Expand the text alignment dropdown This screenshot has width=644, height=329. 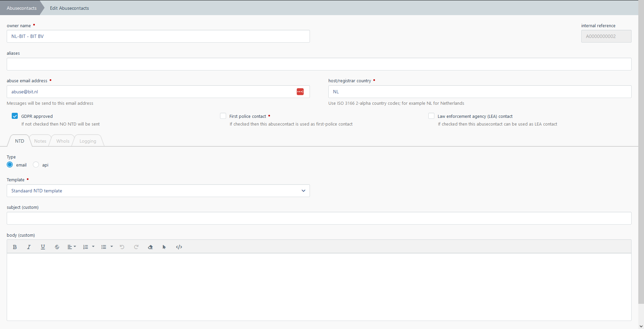(x=72, y=247)
